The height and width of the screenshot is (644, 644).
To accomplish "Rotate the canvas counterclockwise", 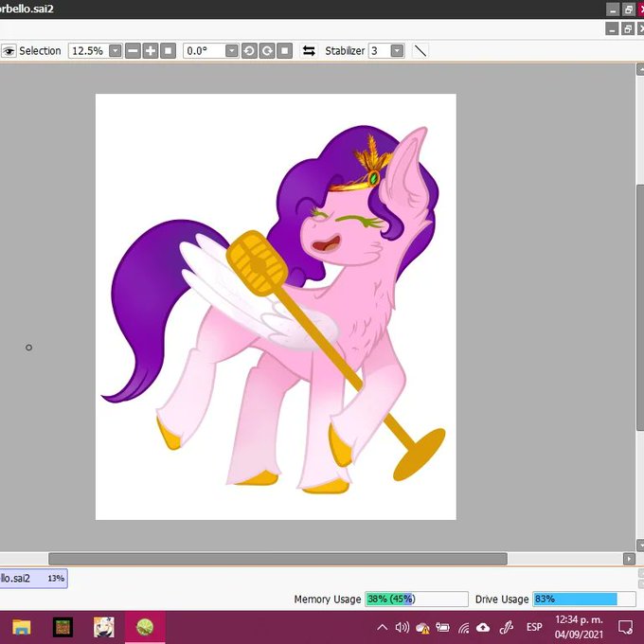I will pyautogui.click(x=249, y=51).
